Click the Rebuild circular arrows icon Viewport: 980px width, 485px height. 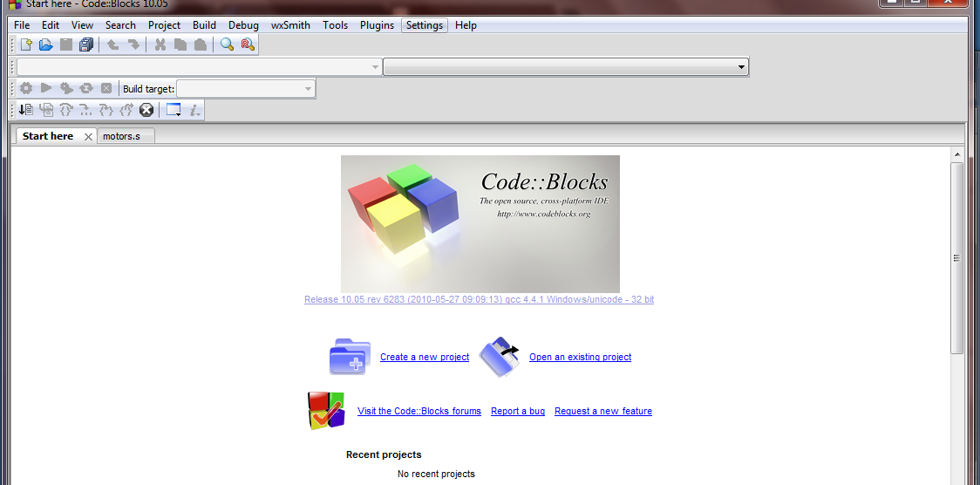(86, 88)
